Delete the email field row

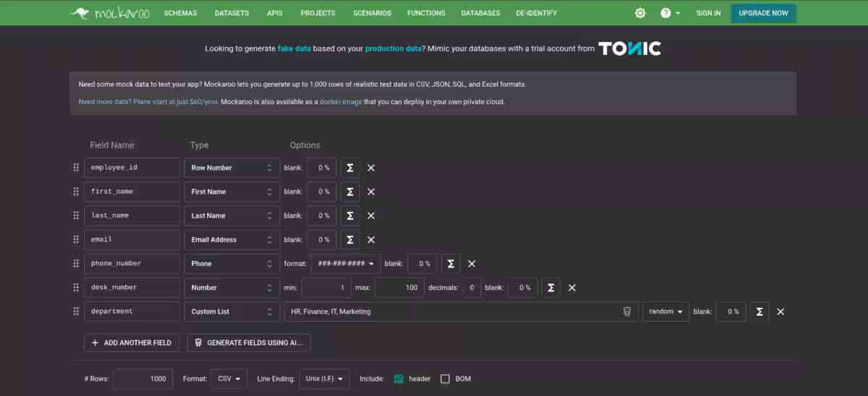tap(371, 239)
